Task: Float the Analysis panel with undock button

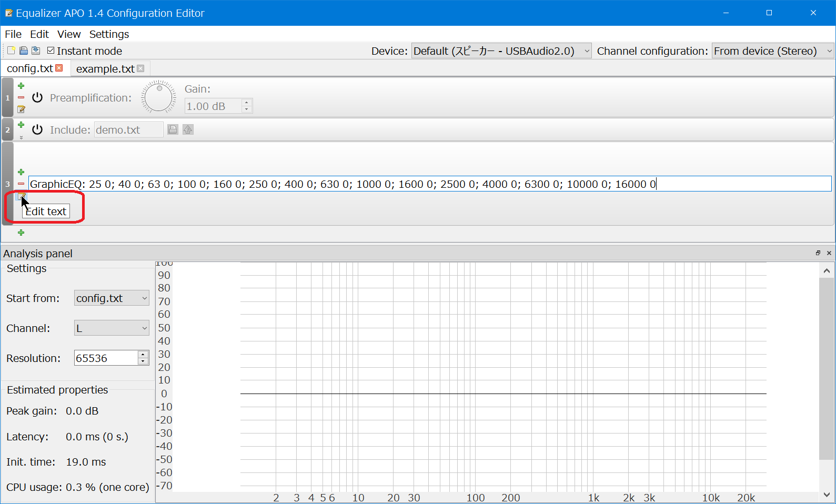Action: (818, 253)
